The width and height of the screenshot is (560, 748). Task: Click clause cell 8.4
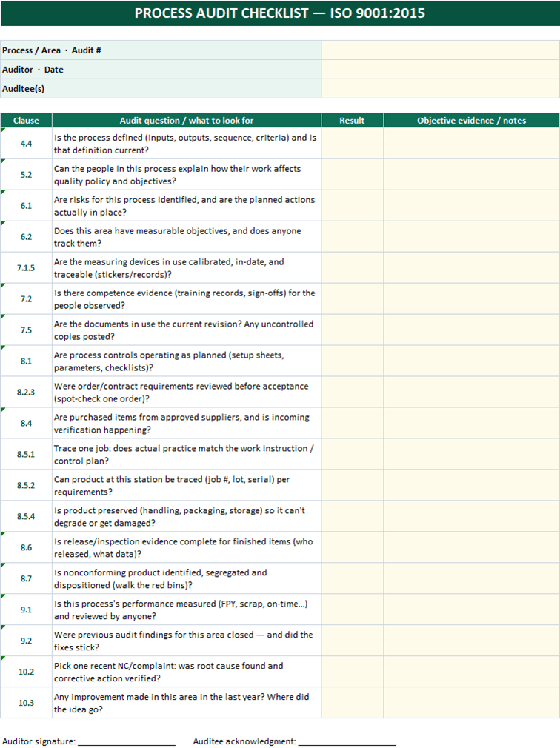26,423
